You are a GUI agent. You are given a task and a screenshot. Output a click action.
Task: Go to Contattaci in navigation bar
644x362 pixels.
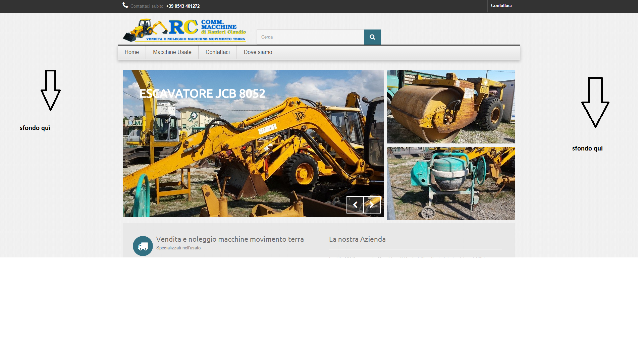tap(217, 52)
